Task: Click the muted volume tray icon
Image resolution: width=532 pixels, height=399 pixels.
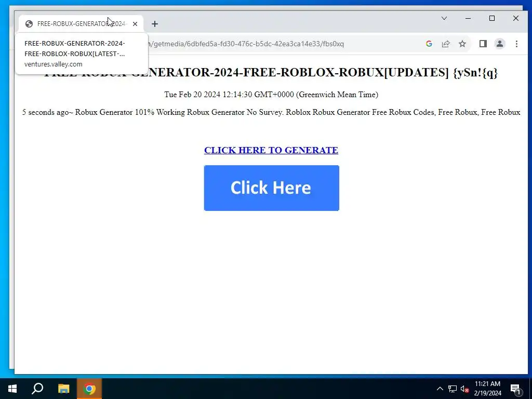Action: click(x=464, y=389)
